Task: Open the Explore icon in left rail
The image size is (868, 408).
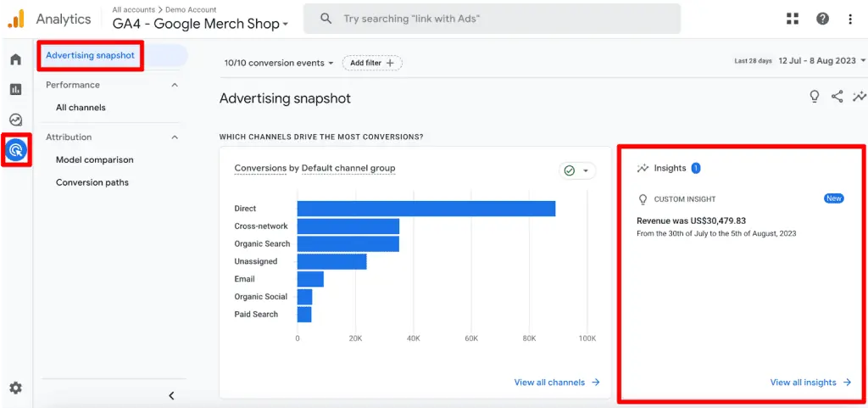Action: (x=16, y=119)
